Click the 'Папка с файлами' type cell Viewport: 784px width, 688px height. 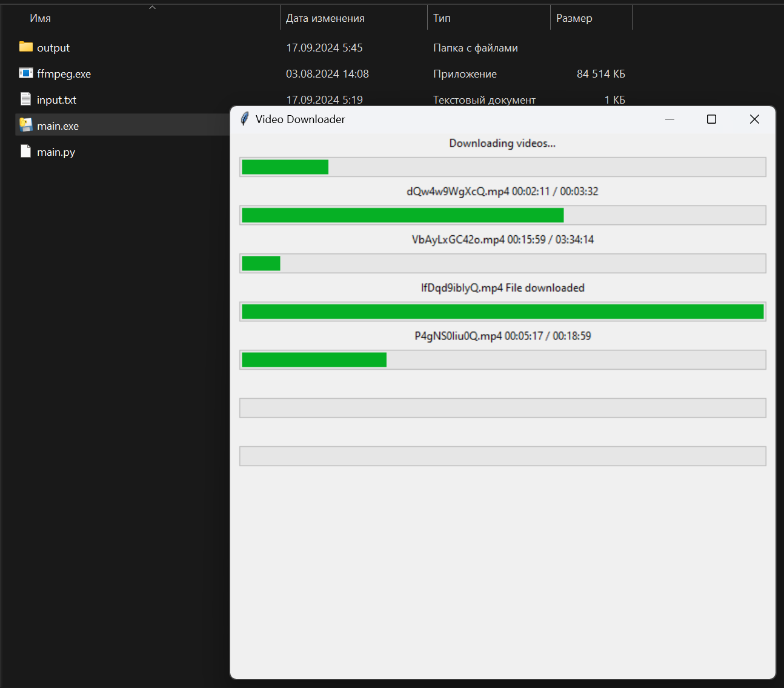coord(476,47)
